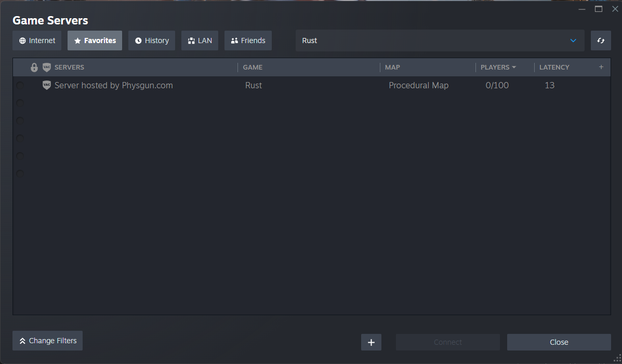Click the refresh servers icon button
622x364 pixels.
[x=601, y=41]
